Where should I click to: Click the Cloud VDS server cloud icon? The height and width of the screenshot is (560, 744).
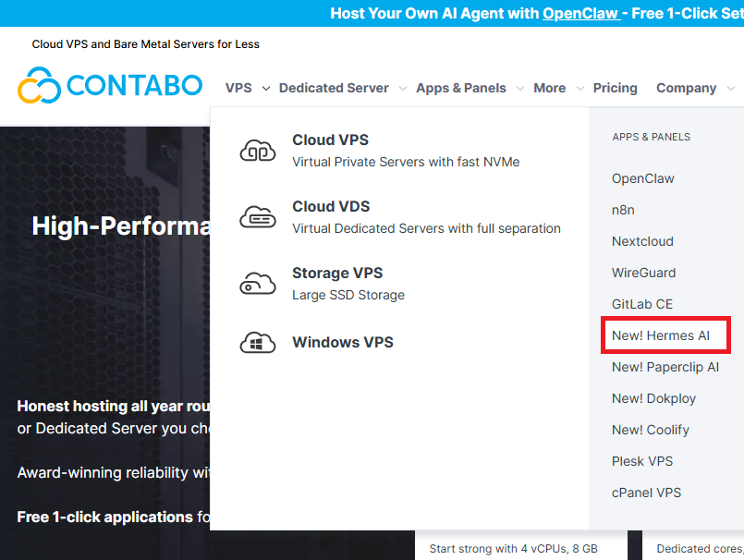(x=258, y=217)
